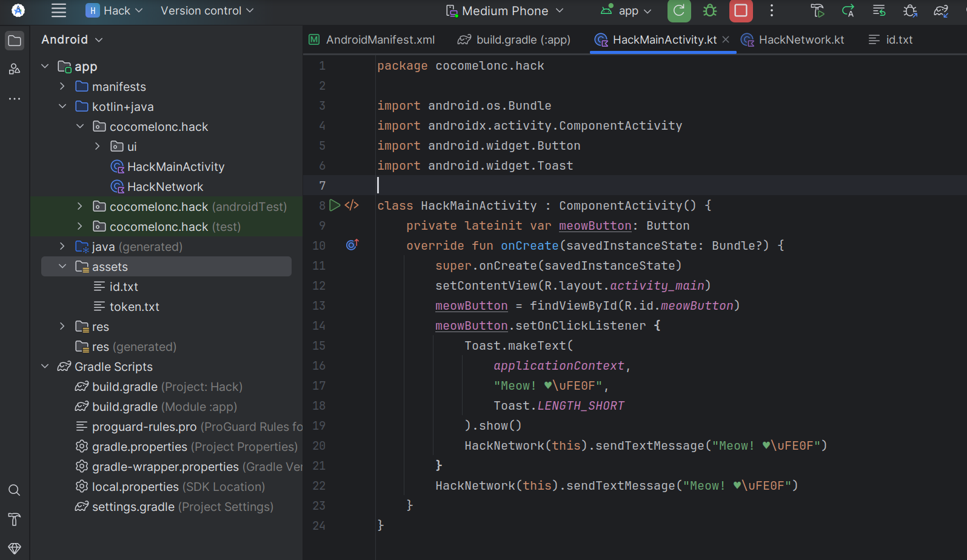Close the HackMainActivity.kt tab
Screen dimensions: 967x560
click(x=726, y=39)
